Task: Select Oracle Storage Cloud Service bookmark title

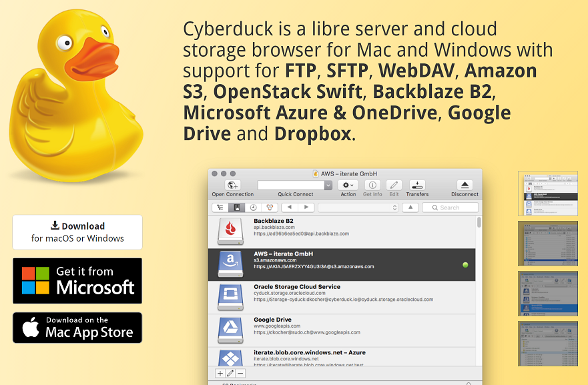Action: [x=297, y=287]
